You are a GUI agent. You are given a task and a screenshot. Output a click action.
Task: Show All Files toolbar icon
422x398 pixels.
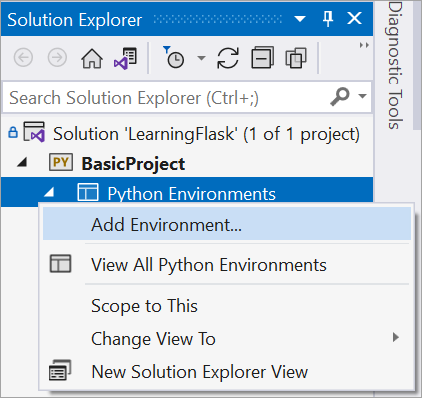(296, 58)
